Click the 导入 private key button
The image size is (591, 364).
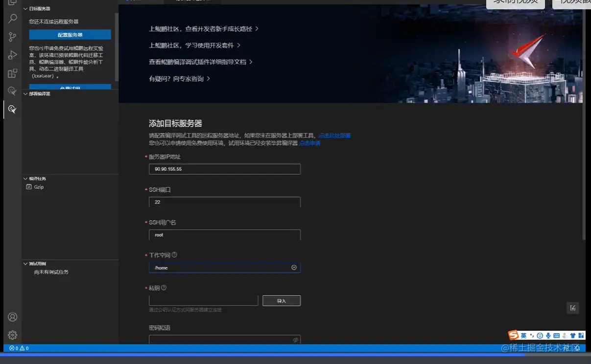coord(282,301)
